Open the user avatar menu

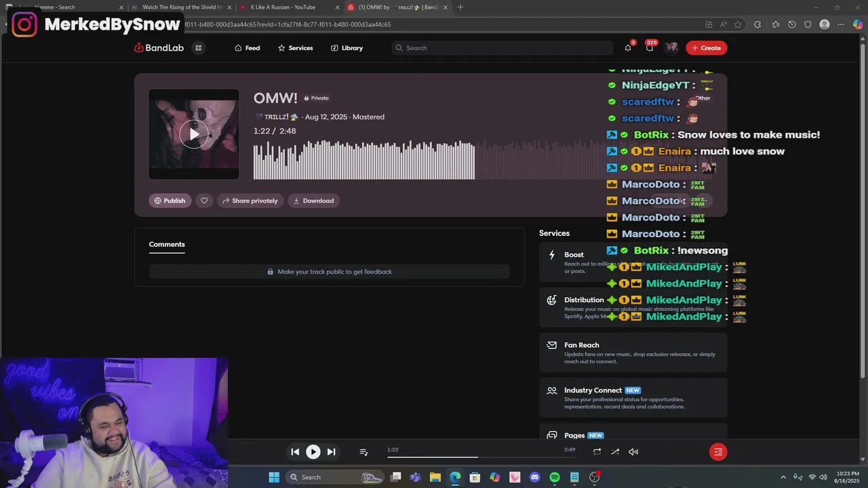pyautogui.click(x=671, y=48)
